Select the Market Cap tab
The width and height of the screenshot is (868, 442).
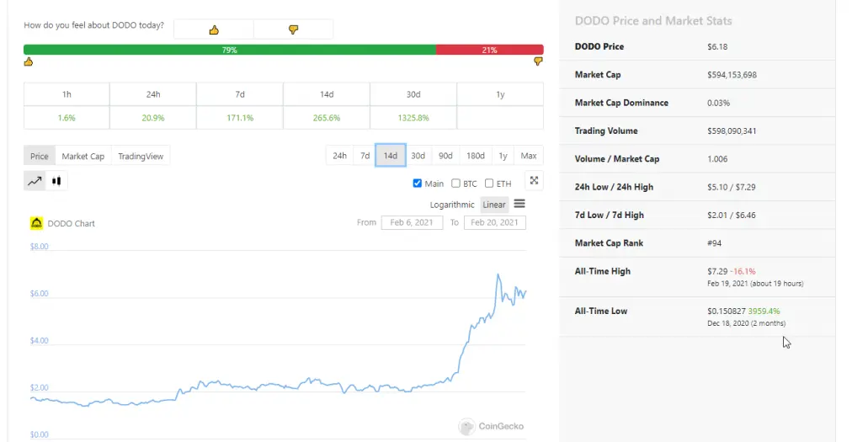pos(83,157)
